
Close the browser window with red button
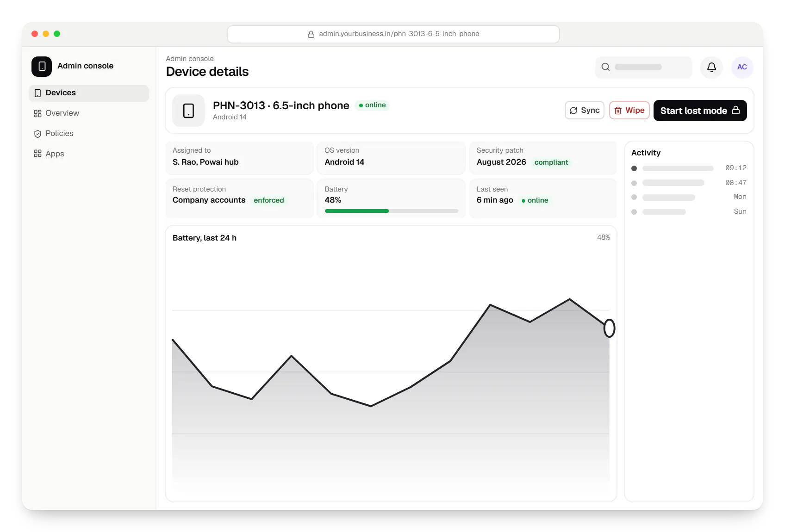[35, 34]
